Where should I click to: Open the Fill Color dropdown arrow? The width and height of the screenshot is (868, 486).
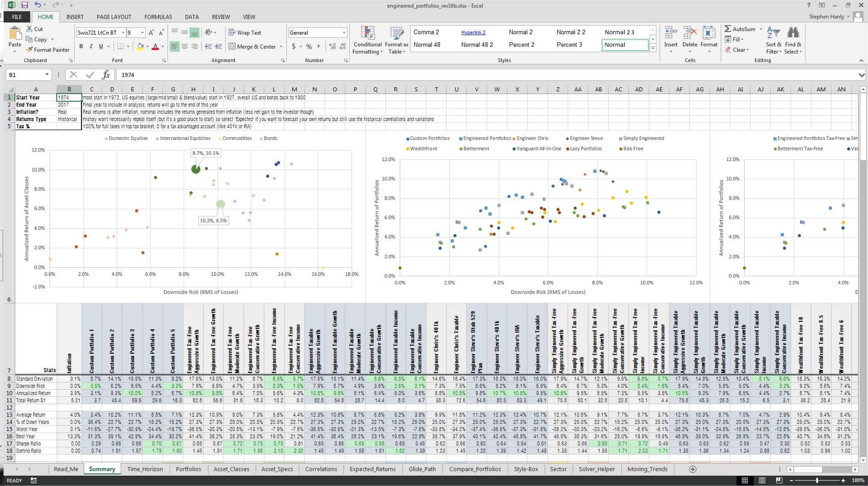pos(147,46)
